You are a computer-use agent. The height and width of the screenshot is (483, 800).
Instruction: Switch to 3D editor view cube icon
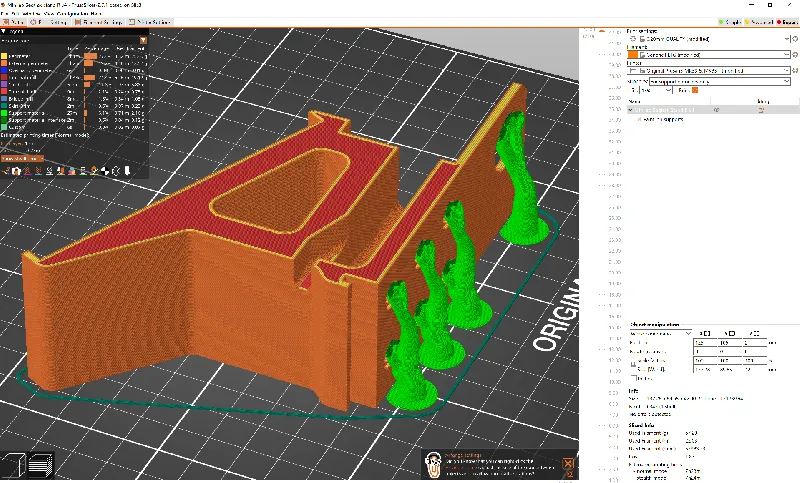[13, 465]
